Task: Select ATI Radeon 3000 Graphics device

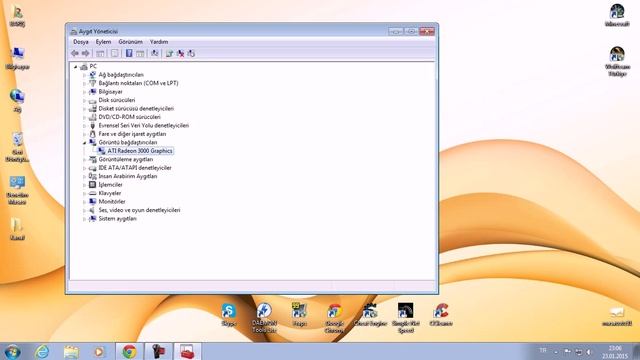Action: coord(140,151)
